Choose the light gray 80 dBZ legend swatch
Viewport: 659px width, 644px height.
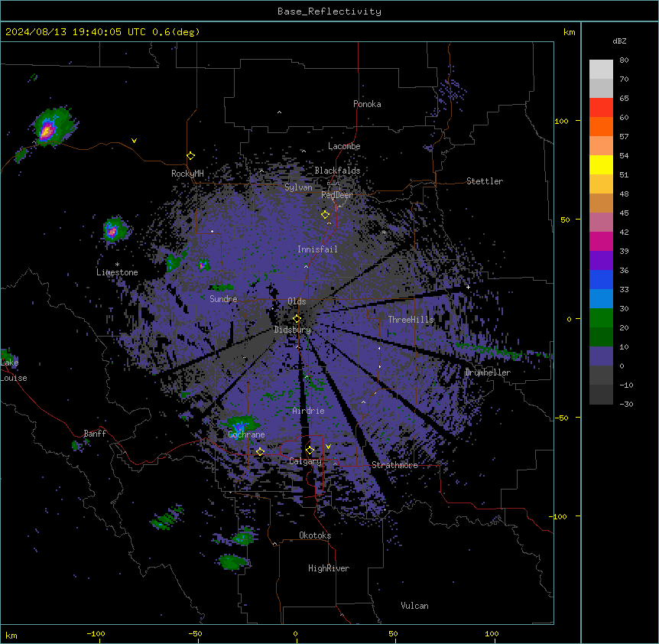(601, 69)
